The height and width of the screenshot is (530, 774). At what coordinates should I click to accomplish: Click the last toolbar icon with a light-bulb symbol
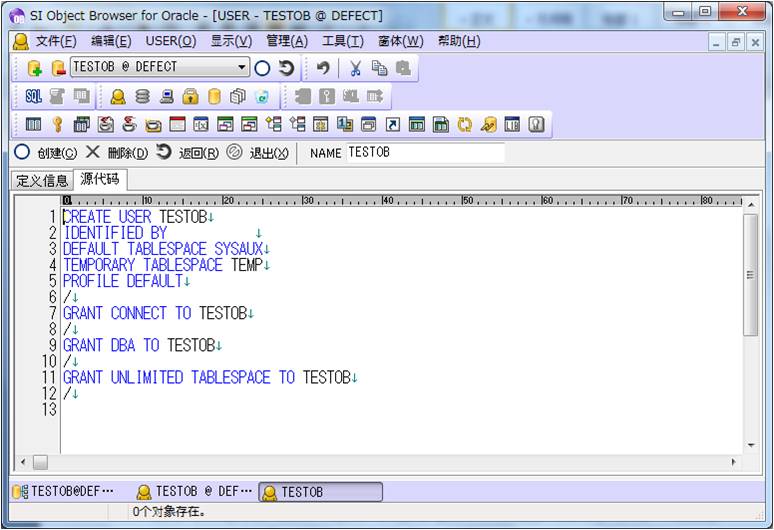click(537, 124)
